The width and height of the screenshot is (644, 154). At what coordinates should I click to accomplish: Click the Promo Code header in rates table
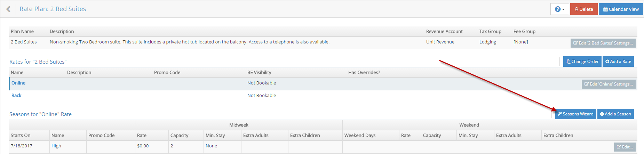pyautogui.click(x=167, y=73)
